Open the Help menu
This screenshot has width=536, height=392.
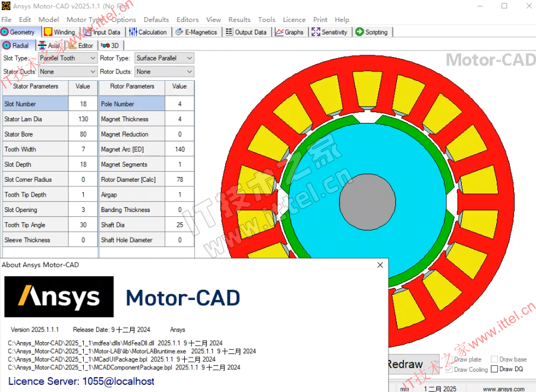tap(342, 20)
